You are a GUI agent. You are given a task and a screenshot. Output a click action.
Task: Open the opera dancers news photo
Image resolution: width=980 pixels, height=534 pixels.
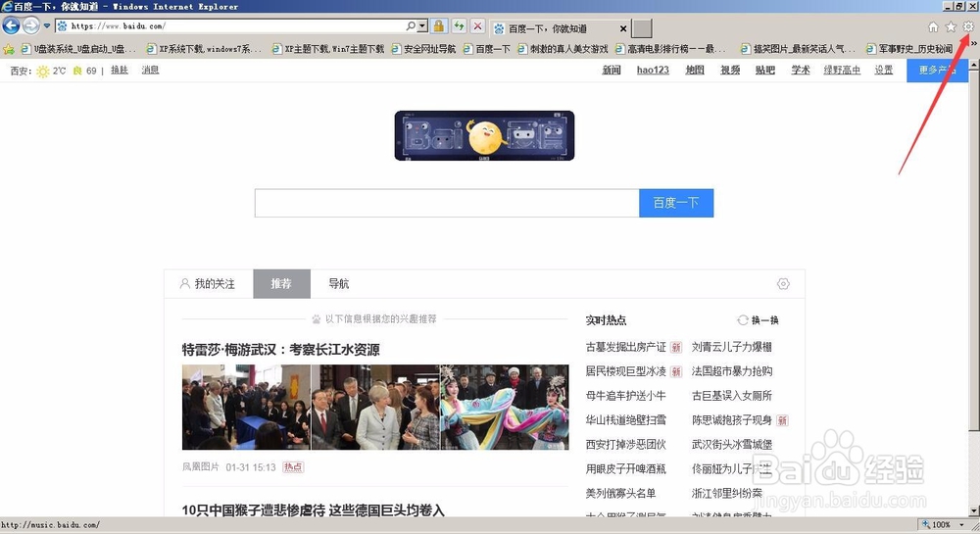[505, 408]
